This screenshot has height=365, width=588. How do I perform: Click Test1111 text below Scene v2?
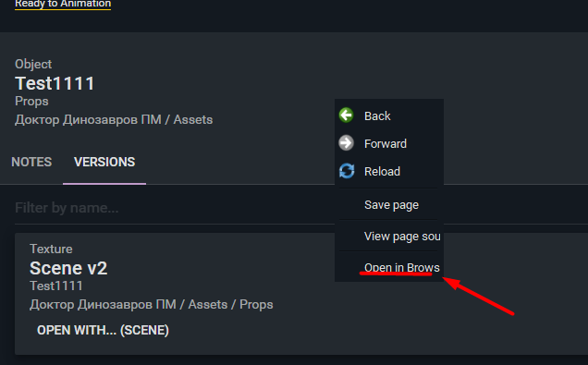click(x=56, y=286)
